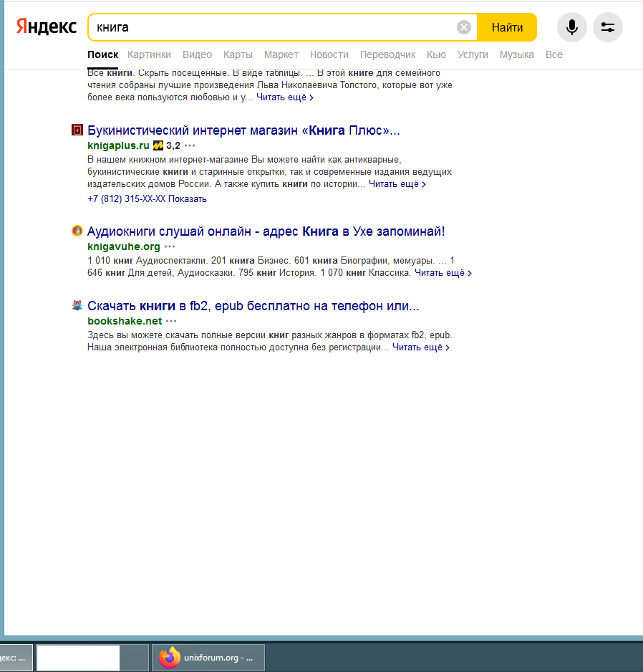Screen dimensions: 643x672
Task: Switch to unixforum.org taskbar window
Action: pyautogui.click(x=208, y=658)
